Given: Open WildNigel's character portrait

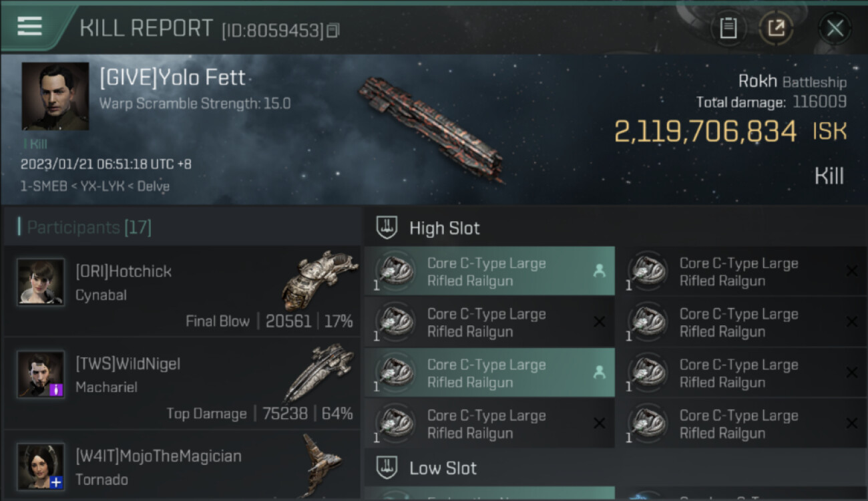Looking at the screenshot, I should click(x=41, y=374).
